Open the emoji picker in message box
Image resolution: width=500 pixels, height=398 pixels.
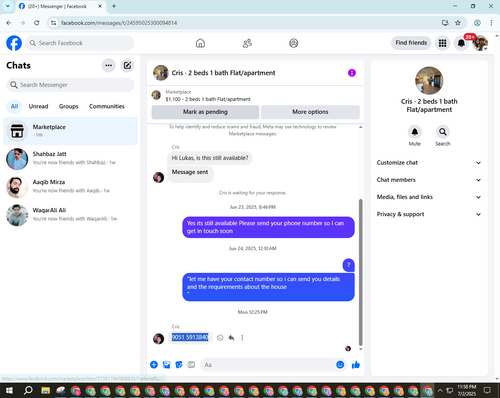coord(340,365)
